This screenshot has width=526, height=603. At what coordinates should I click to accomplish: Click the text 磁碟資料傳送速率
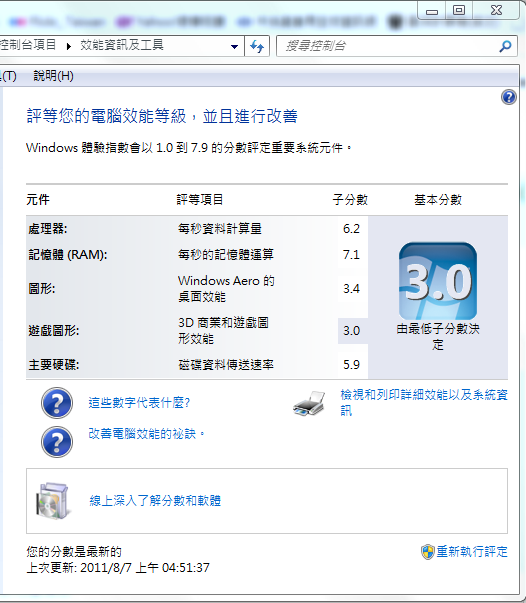pos(226,365)
